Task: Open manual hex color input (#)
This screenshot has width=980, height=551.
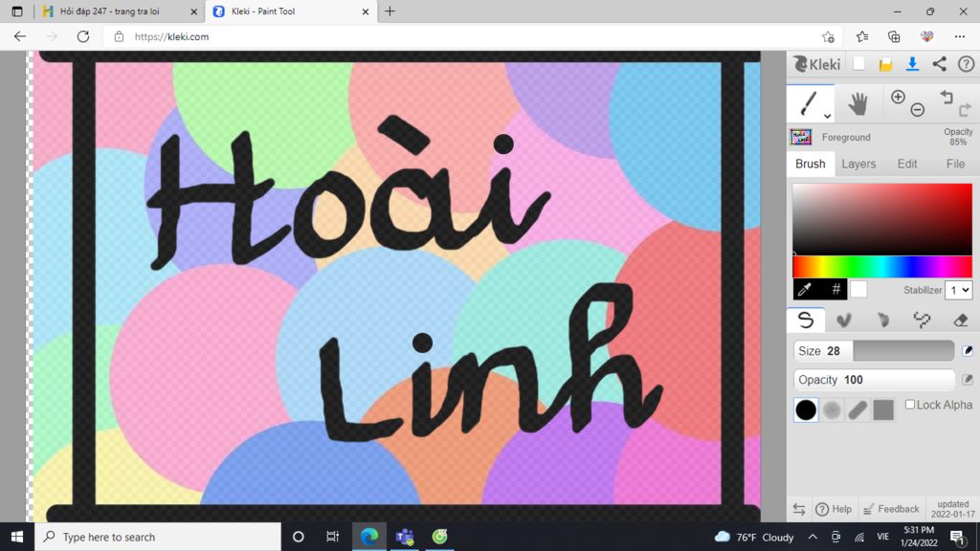Action: click(x=835, y=289)
